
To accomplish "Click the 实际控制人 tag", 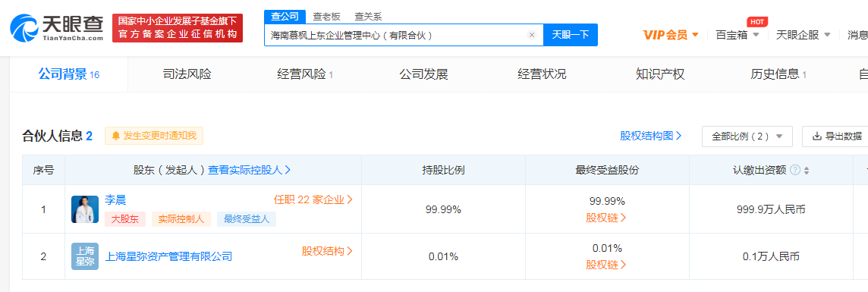I will [181, 219].
